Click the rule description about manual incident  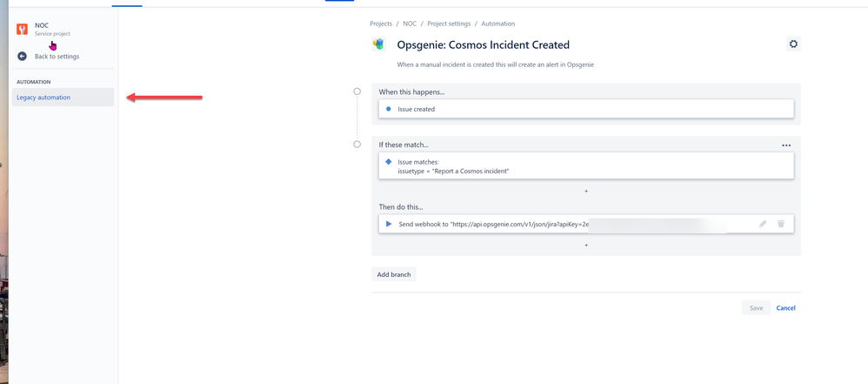click(496, 64)
